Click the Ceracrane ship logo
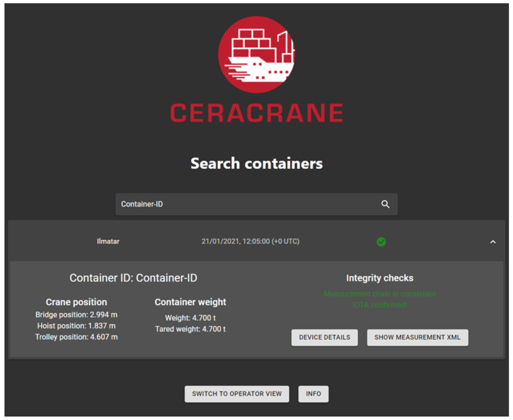The image size is (513, 420). [256, 55]
